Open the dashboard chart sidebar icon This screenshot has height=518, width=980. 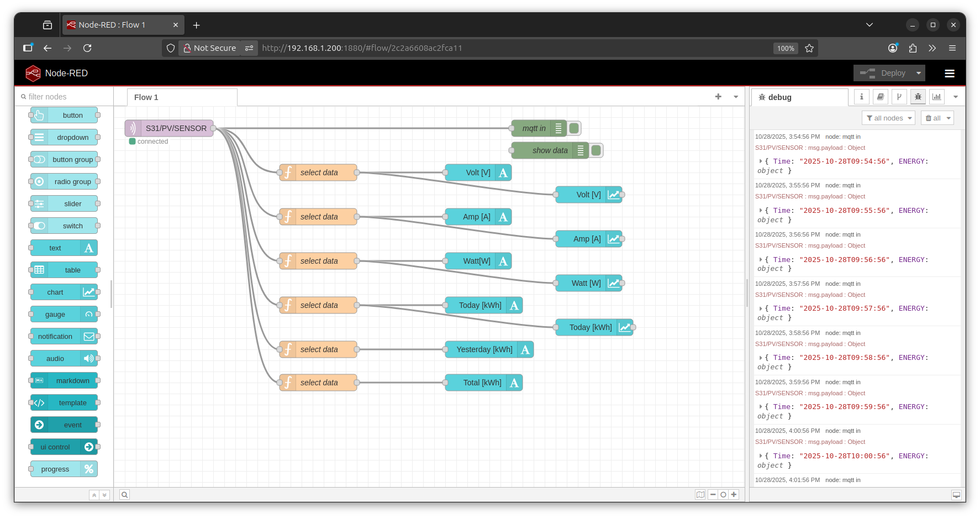(x=937, y=97)
